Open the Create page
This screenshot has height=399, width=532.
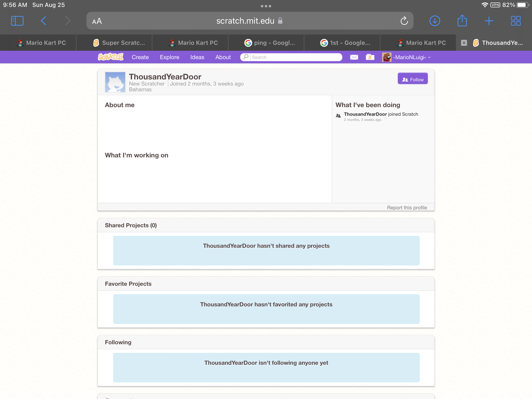coord(140,57)
